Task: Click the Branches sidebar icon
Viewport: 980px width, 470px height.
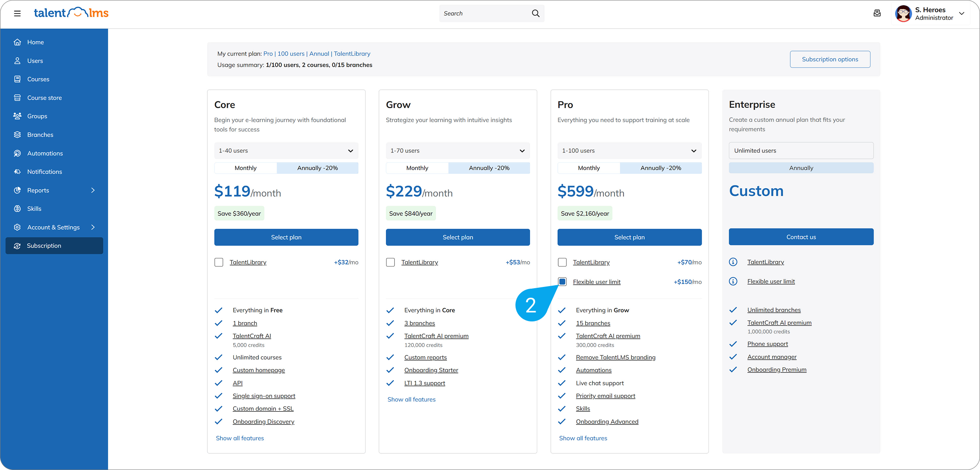Action: tap(17, 135)
